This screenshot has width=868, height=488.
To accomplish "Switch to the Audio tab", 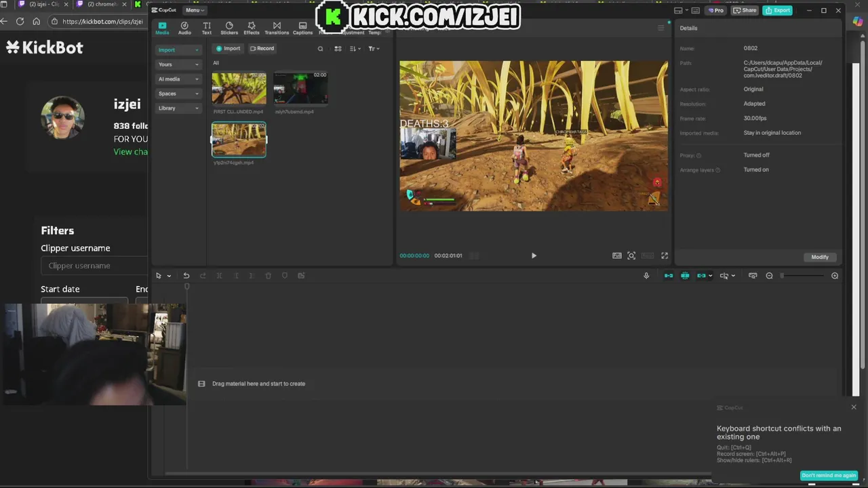I will click(184, 28).
